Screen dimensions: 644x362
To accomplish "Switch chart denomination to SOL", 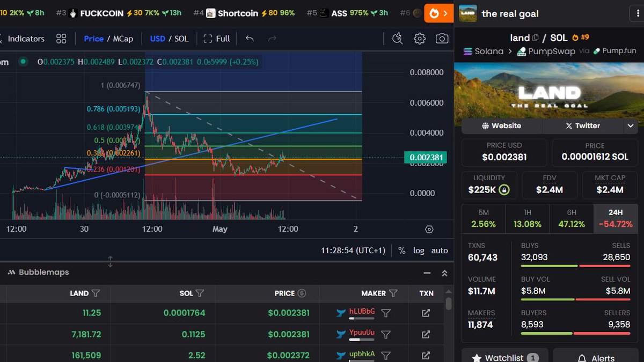I will click(182, 39).
